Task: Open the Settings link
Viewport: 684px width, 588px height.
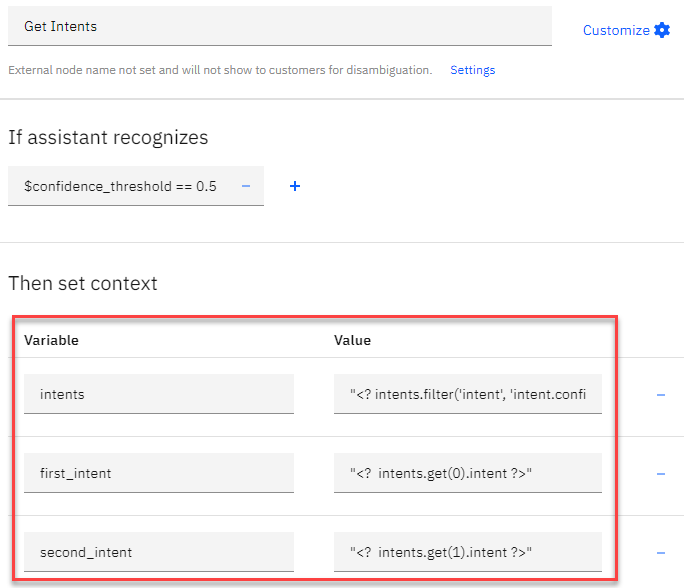Action: coord(472,70)
